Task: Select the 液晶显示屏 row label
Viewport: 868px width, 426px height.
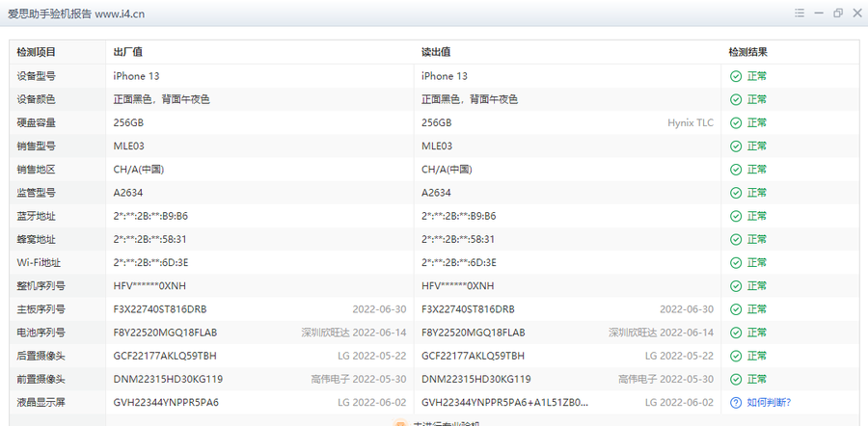Action: (x=41, y=402)
